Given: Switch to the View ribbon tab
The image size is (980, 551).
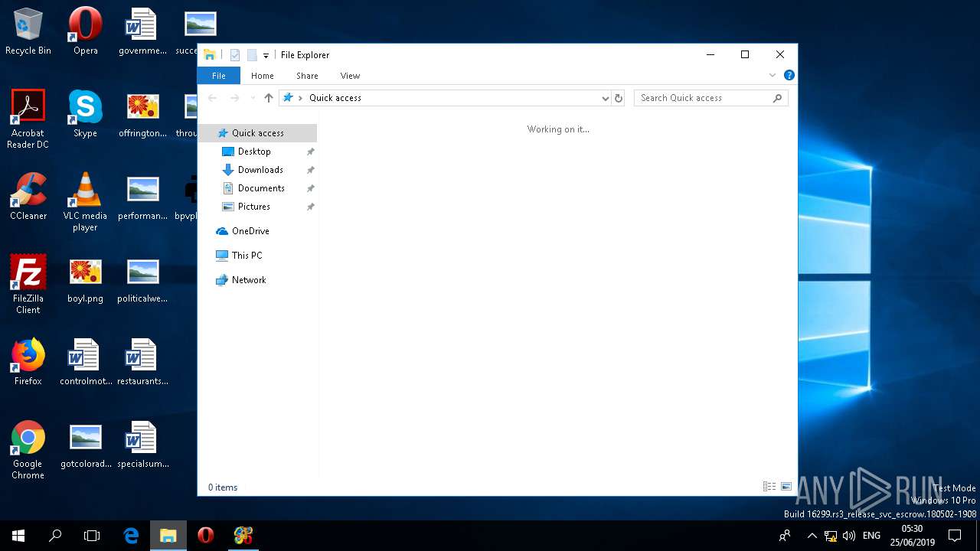Looking at the screenshot, I should tap(350, 76).
